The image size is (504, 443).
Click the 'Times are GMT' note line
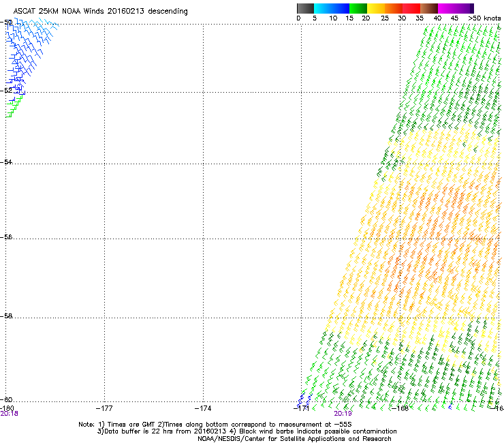215,425
